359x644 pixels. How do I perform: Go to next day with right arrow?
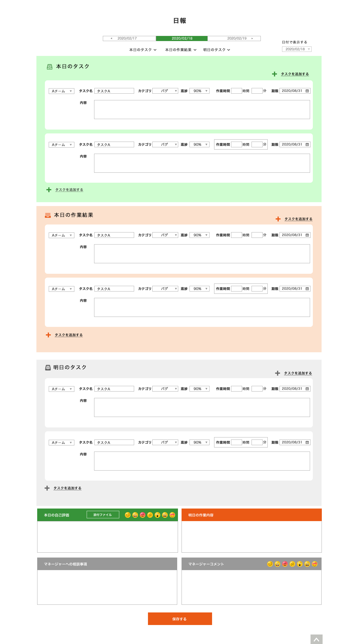pos(252,38)
